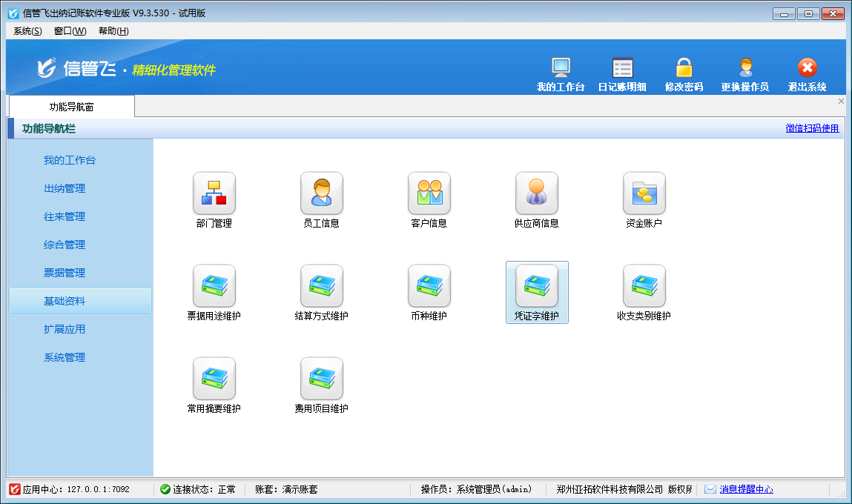Click 日记账明细 toolbar icon
Viewport: 852px width, 504px height.
(623, 68)
